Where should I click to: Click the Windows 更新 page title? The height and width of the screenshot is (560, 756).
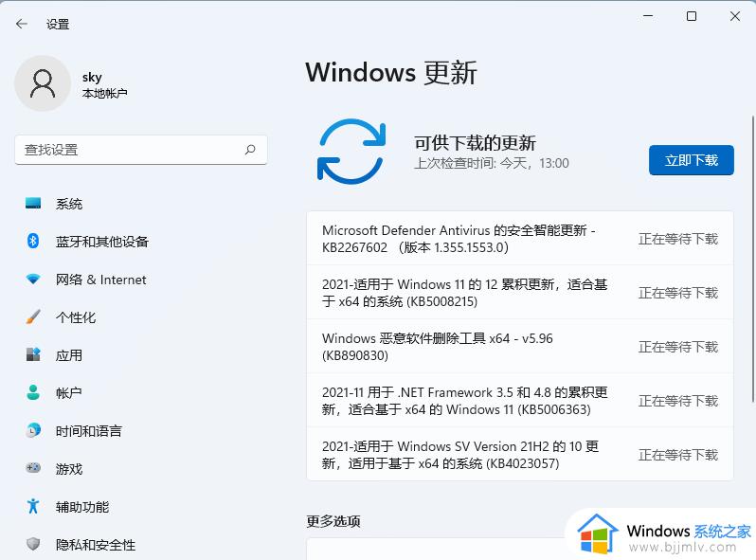coord(391,73)
